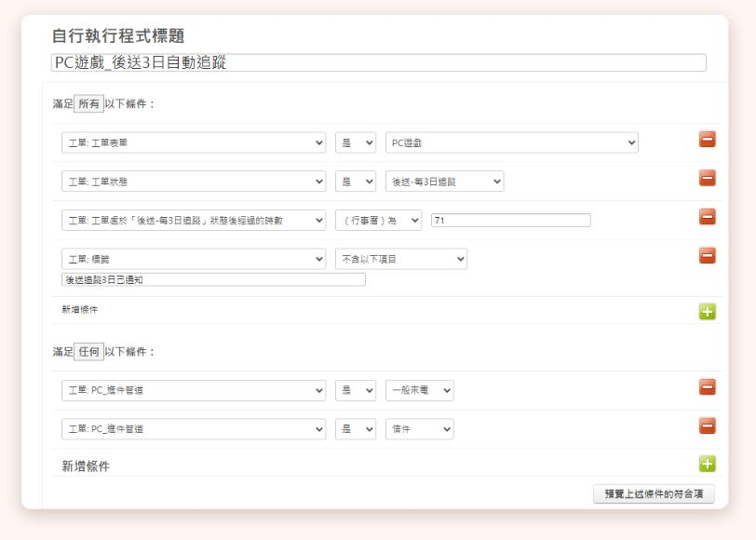
Task: Open the 一般來電 value dropdown
Action: (420, 390)
